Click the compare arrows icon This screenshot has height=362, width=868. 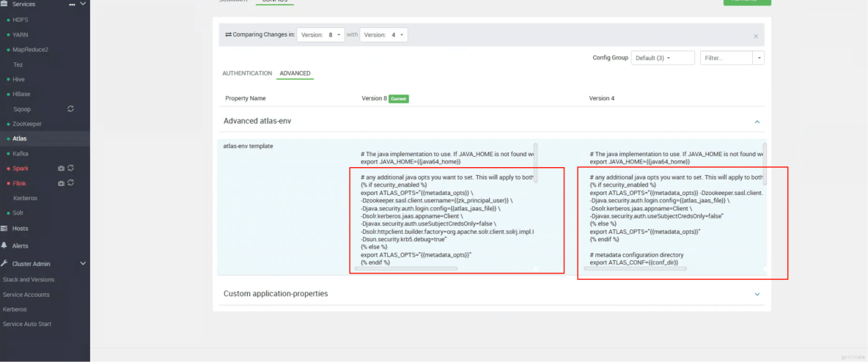coord(228,34)
